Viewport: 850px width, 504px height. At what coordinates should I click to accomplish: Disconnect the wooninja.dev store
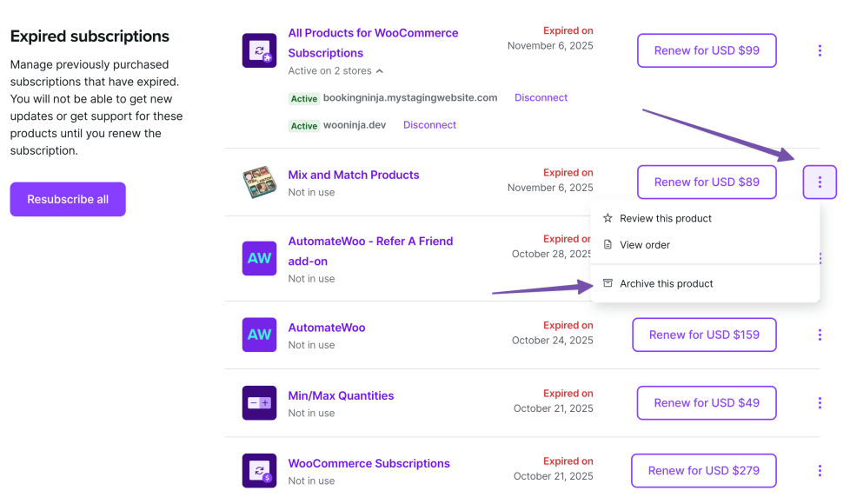click(429, 125)
